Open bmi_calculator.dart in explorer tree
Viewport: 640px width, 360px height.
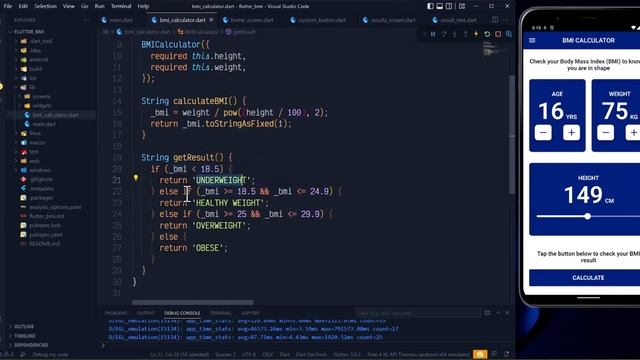tap(55, 115)
